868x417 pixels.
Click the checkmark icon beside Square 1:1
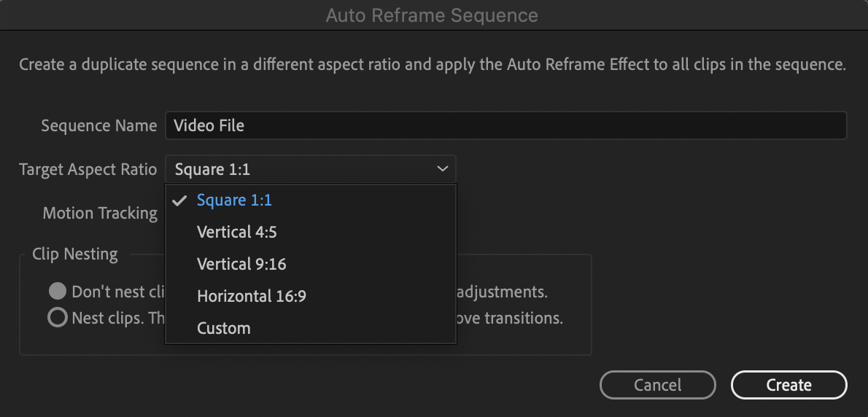coord(180,200)
